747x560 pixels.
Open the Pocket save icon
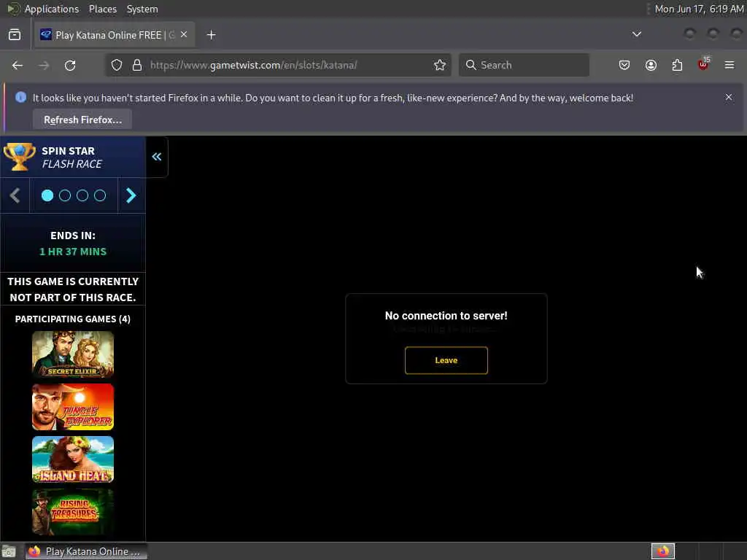624,65
